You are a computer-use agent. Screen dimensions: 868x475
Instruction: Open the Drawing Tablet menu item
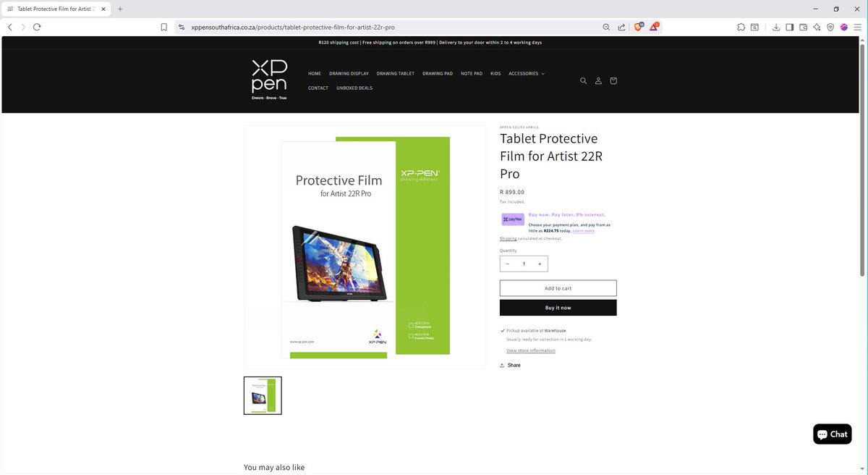click(x=396, y=73)
